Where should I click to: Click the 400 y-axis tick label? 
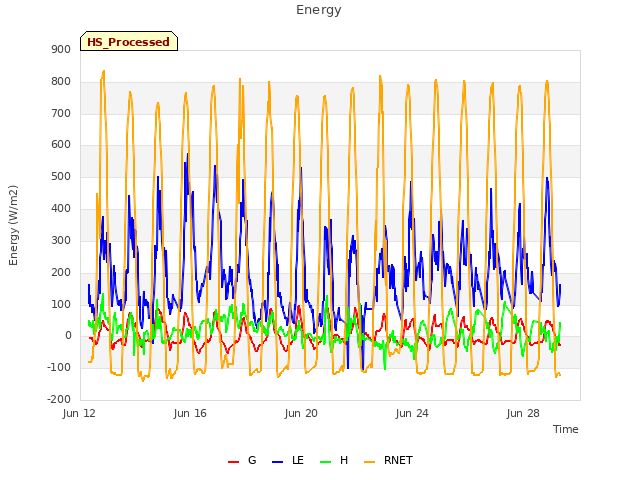(61, 209)
